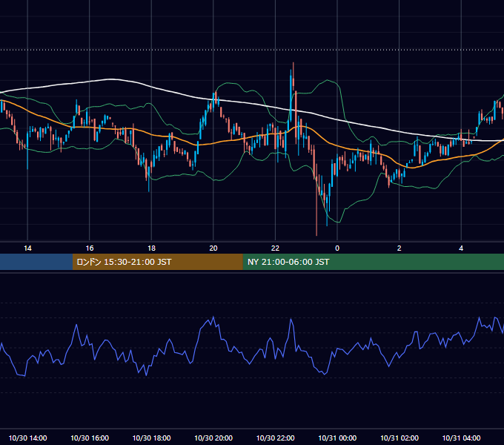Screen dimensions: 504x445
Task: Select the 20 hour axis label
Action: pos(213,248)
